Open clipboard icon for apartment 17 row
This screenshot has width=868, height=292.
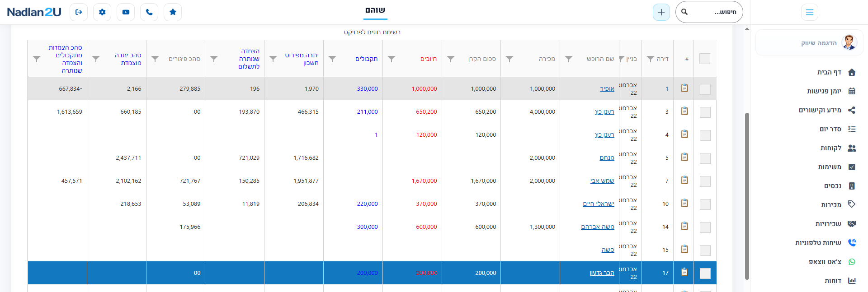coord(684,272)
